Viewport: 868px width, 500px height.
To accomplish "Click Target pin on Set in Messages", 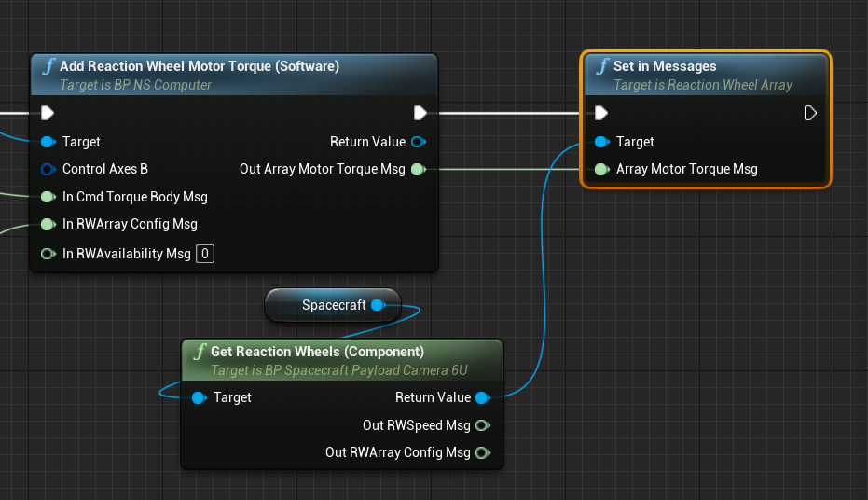I will click(x=601, y=142).
